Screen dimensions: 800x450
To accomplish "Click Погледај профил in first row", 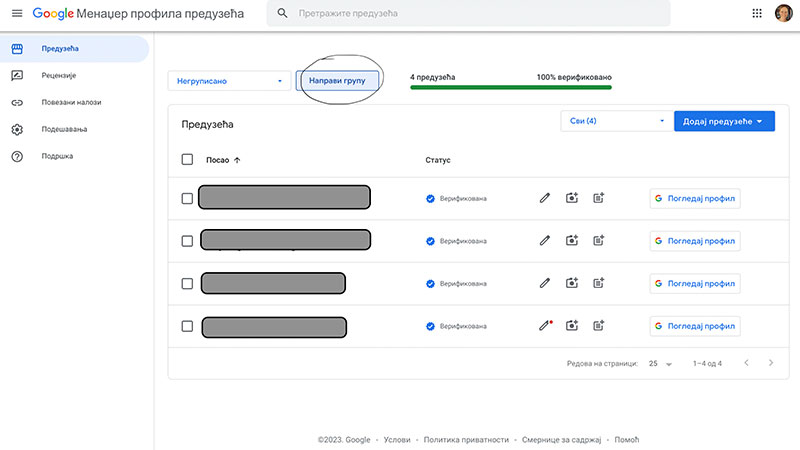I will pos(695,198).
